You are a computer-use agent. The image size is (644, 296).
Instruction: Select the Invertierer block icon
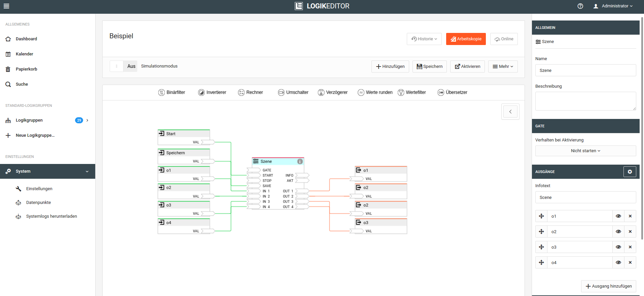[201, 92]
